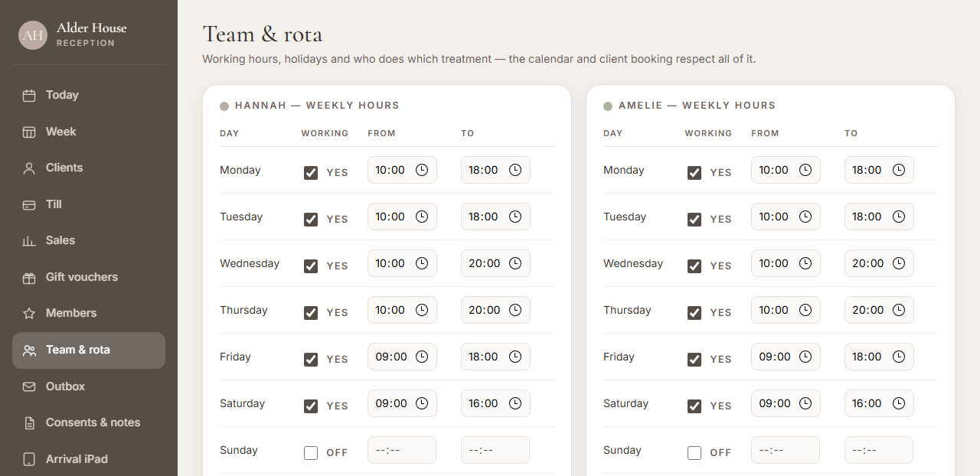
Task: Click the Amelie — Weekly Hours heading
Action: click(x=697, y=106)
